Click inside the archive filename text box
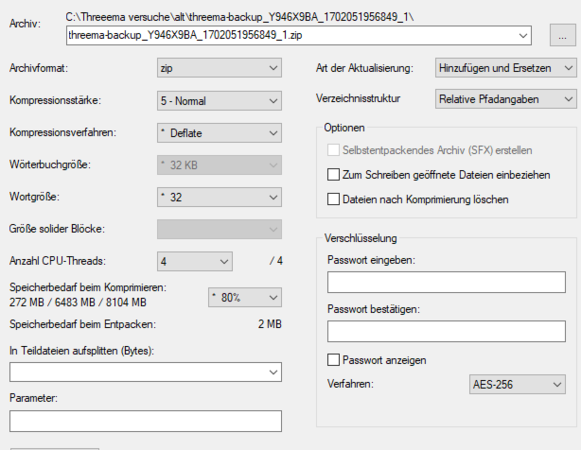This screenshot has width=581, height=450. tap(291, 36)
